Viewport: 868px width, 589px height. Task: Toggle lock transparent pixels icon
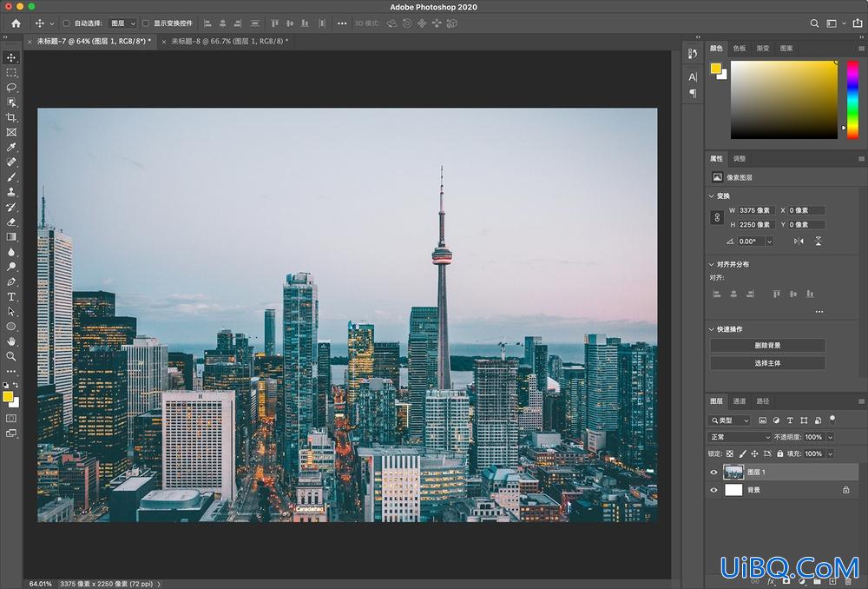click(x=730, y=453)
